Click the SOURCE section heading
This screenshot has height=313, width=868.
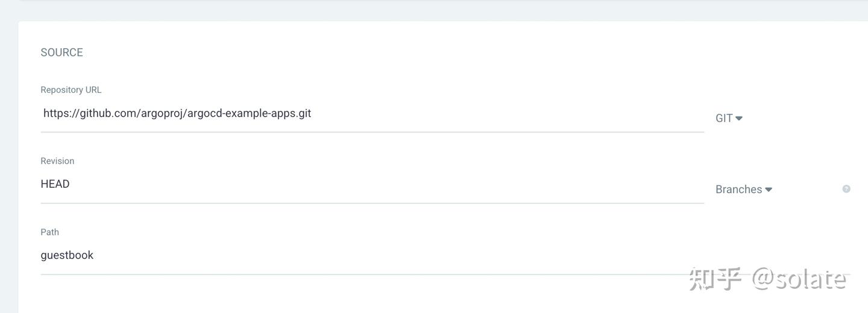61,52
